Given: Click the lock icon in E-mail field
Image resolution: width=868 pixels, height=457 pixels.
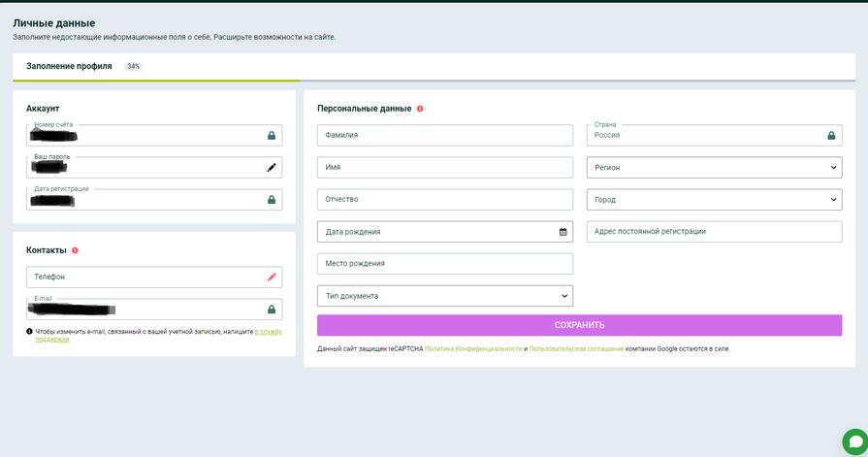Looking at the screenshot, I should pyautogui.click(x=272, y=310).
